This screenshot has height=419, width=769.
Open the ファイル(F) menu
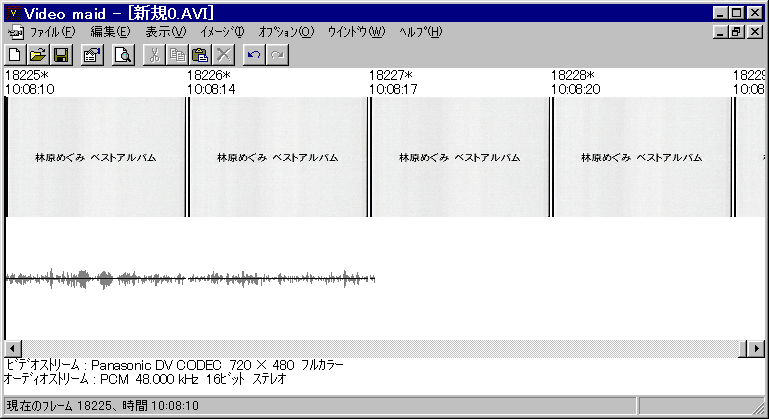[51, 32]
